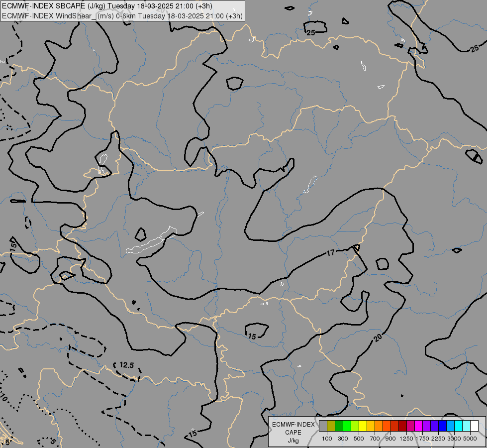Click the WindShear 0-6km title line
The image size is (487, 448).
click(122, 16)
